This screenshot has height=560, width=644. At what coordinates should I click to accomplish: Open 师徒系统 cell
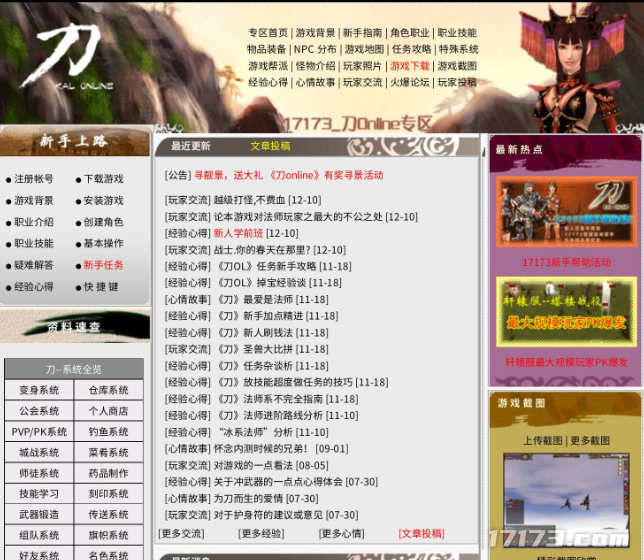39,473
